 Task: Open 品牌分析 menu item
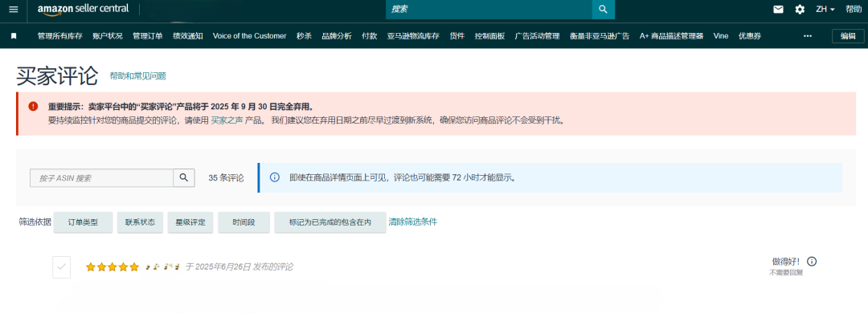pos(337,36)
